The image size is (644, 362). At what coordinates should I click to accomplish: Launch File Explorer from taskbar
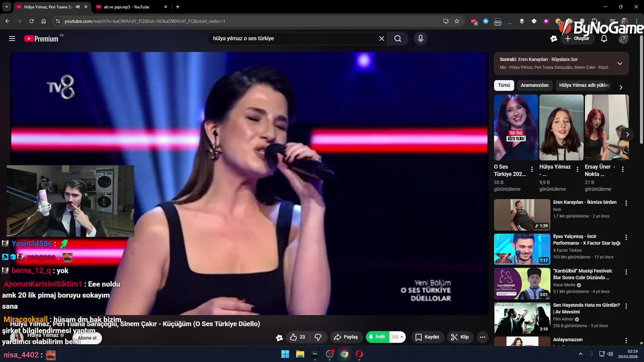pyautogui.click(x=300, y=354)
